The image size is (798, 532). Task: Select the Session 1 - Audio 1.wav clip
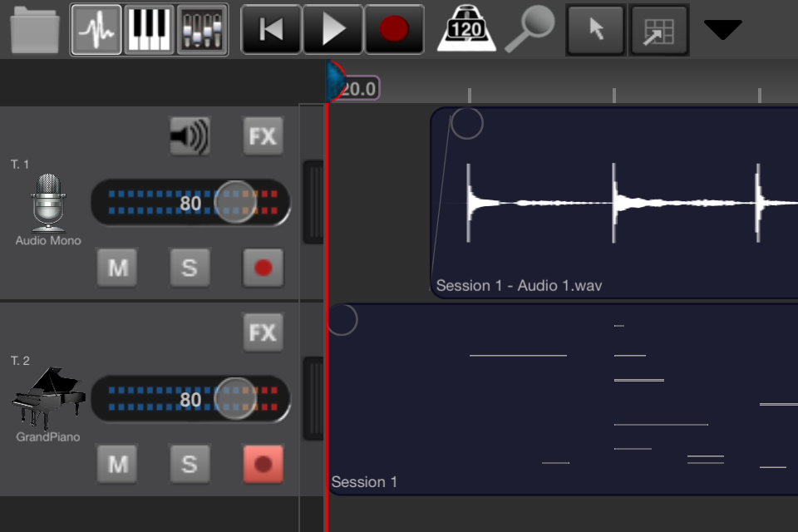click(x=613, y=203)
